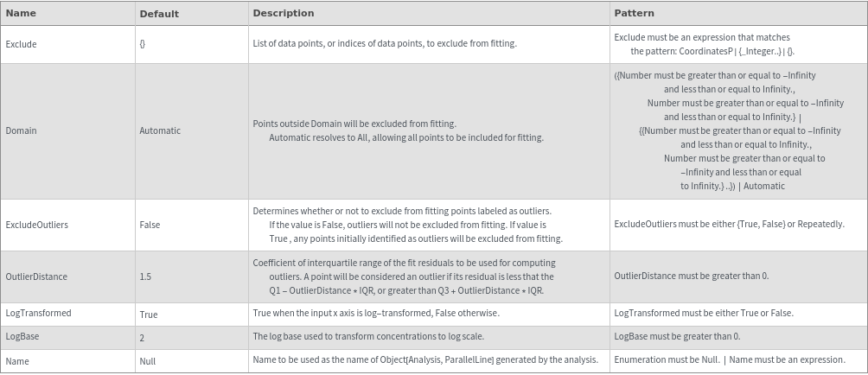Screen dimensions: 868x375
Task: Select the False default for ExcludeOutliers
Action: [x=150, y=225]
